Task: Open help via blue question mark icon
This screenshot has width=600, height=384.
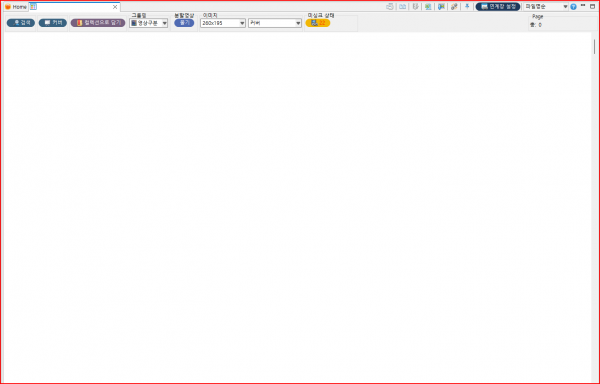Action: [573, 7]
